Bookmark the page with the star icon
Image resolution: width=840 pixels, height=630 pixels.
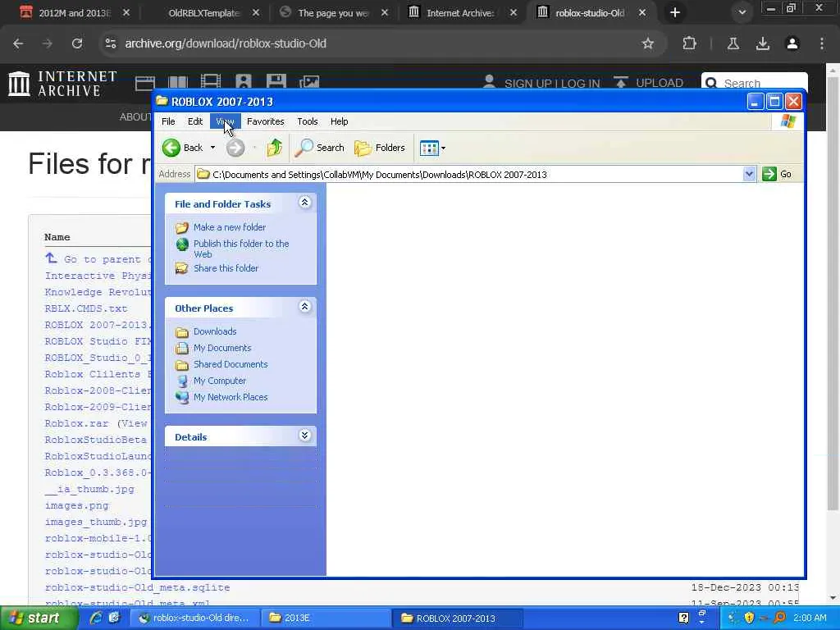648,43
